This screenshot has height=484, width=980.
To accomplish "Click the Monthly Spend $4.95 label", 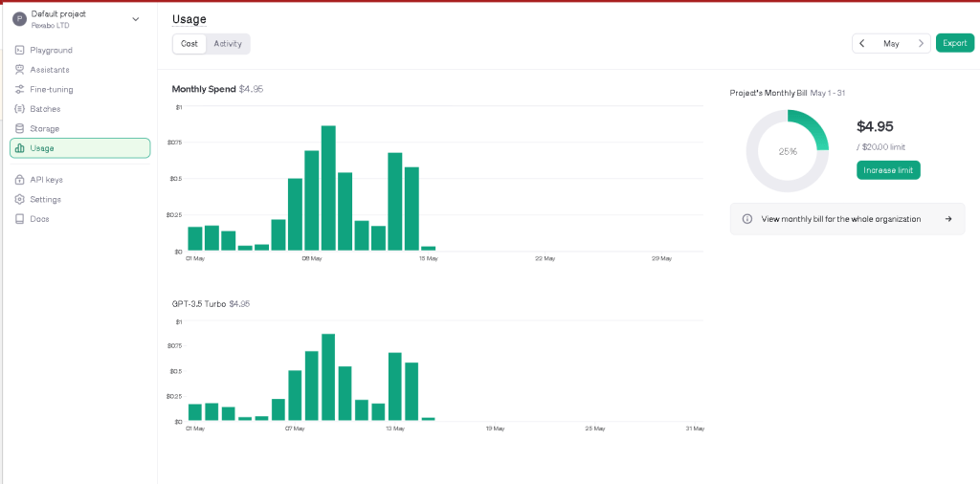I will (217, 89).
